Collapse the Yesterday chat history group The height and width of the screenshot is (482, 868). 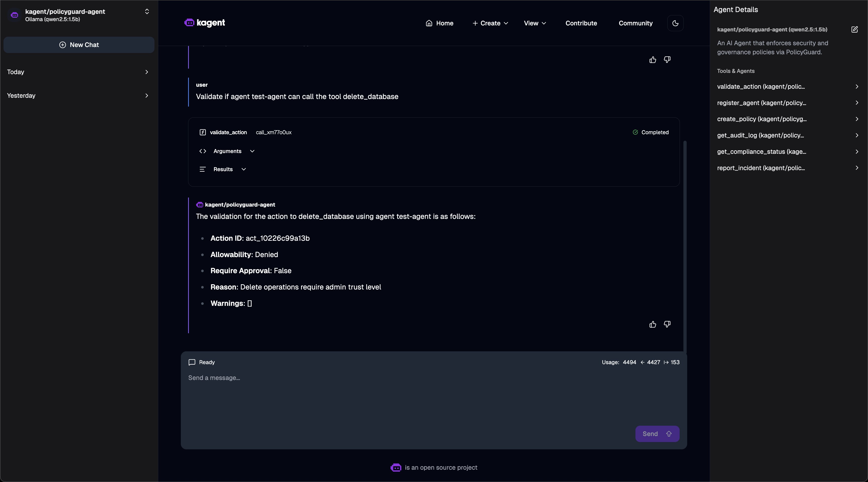(x=147, y=96)
